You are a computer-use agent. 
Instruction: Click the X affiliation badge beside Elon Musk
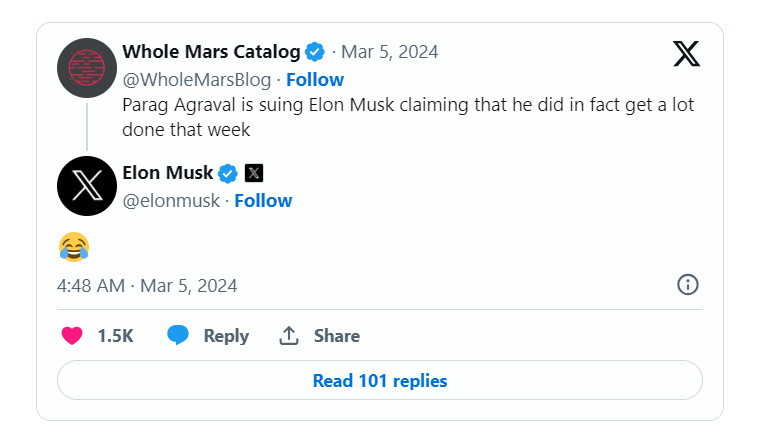[x=254, y=174]
